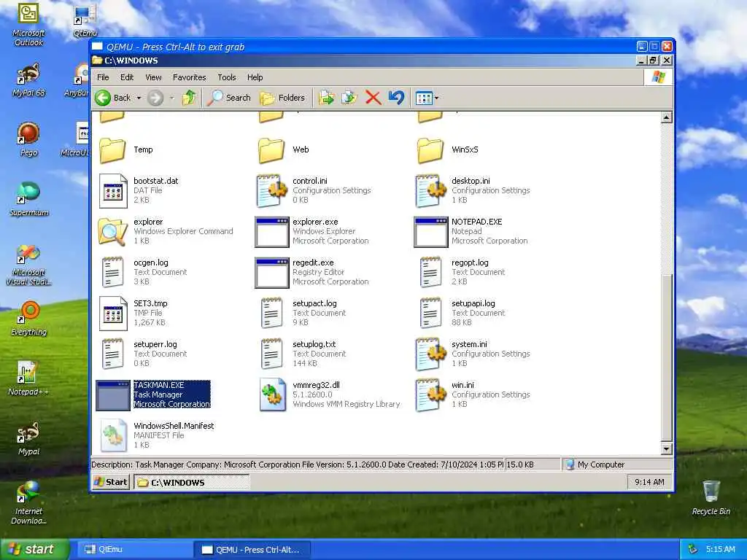Click the green Up folder icon

(x=189, y=98)
